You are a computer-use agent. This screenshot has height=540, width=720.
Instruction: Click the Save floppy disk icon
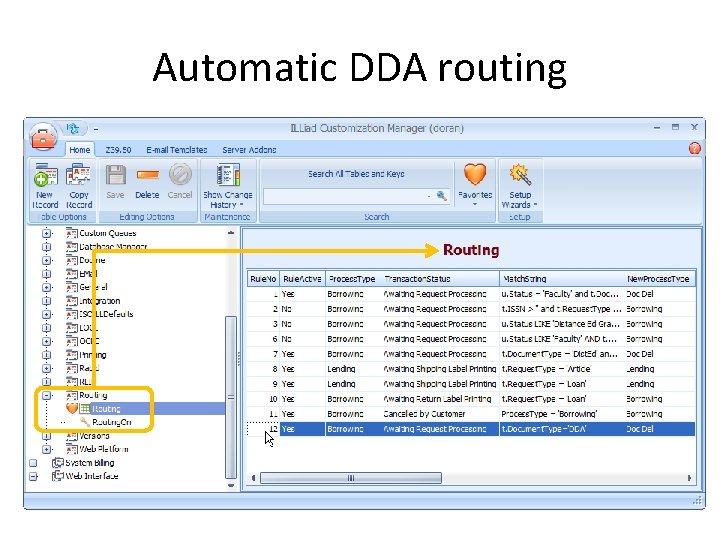(115, 175)
